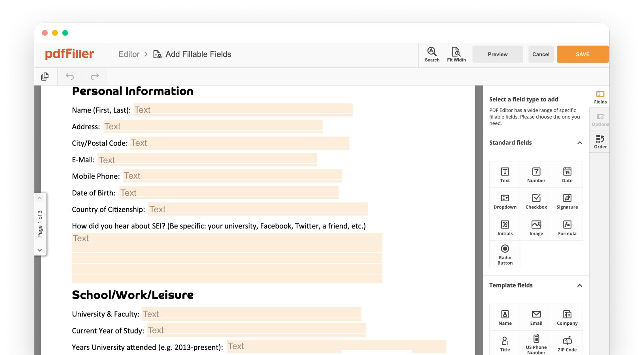The width and height of the screenshot is (644, 355).
Task: Click the yellow minimize window button
Action: tap(55, 33)
